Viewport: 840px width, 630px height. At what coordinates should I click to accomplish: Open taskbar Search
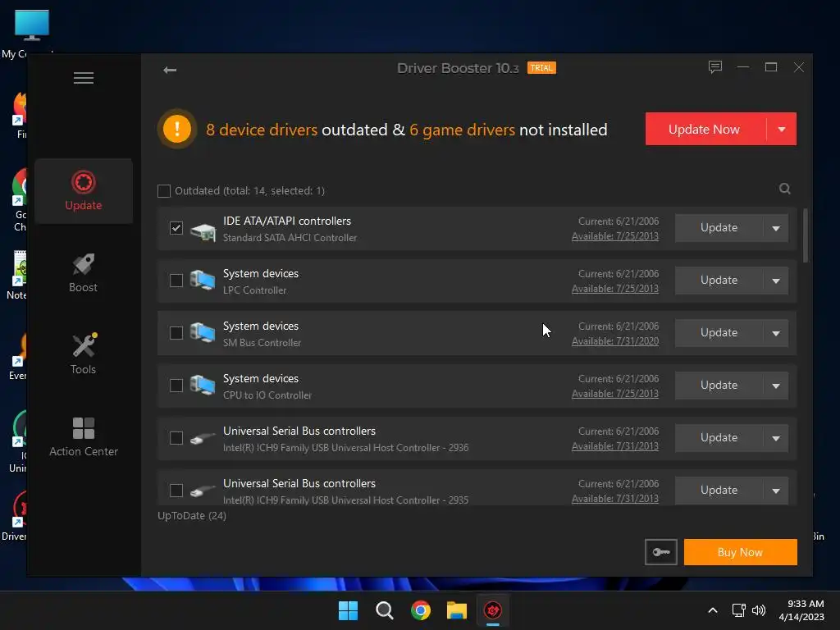pyautogui.click(x=385, y=610)
